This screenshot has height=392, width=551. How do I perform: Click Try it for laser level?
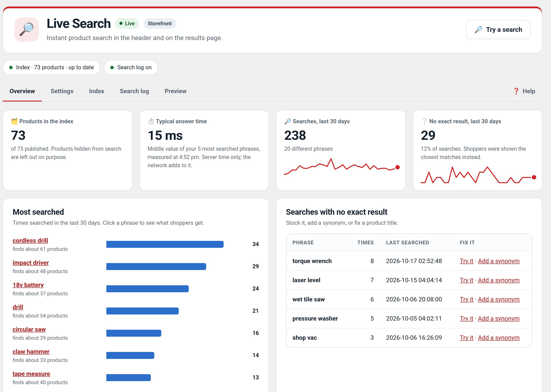[x=466, y=280]
